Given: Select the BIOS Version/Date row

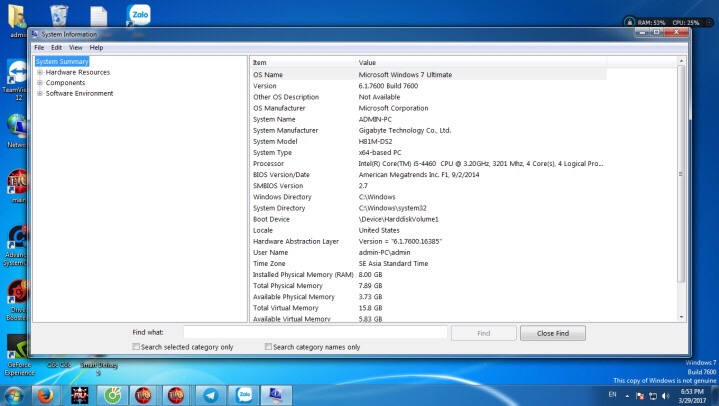Looking at the screenshot, I should tap(428, 174).
